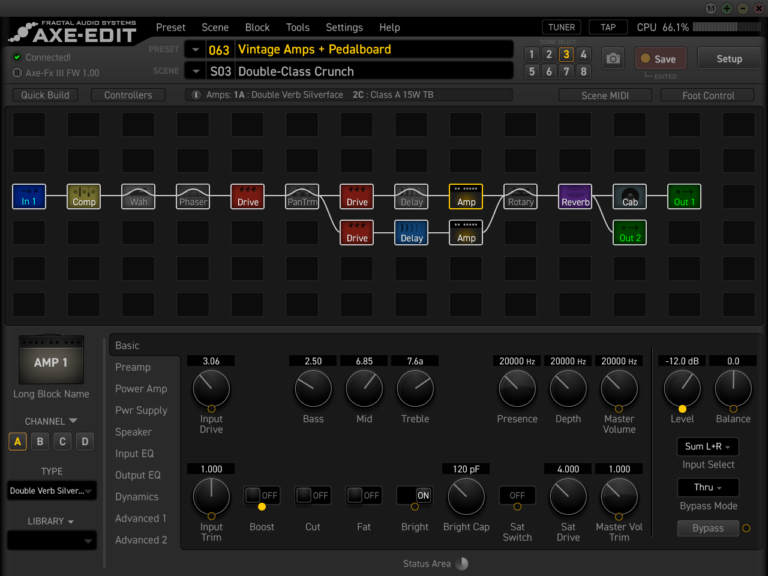Image resolution: width=768 pixels, height=576 pixels.
Task: Click the Save button
Action: click(659, 59)
